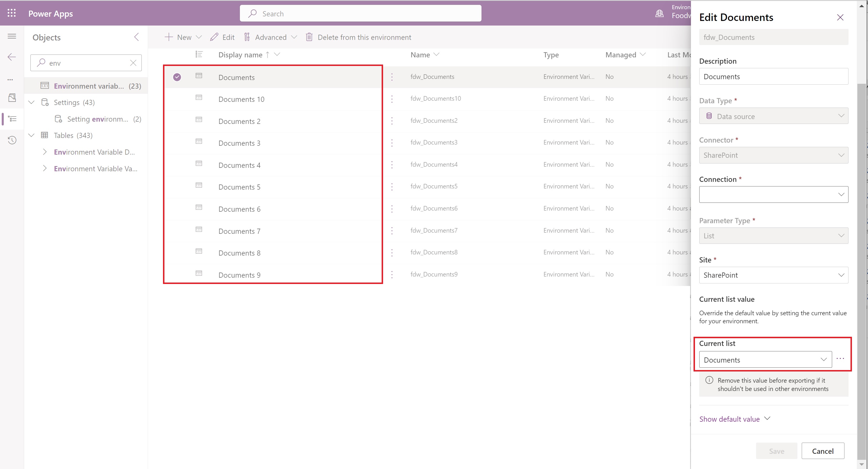868x469 pixels.
Task: Open the New menu in command bar
Action: click(183, 37)
